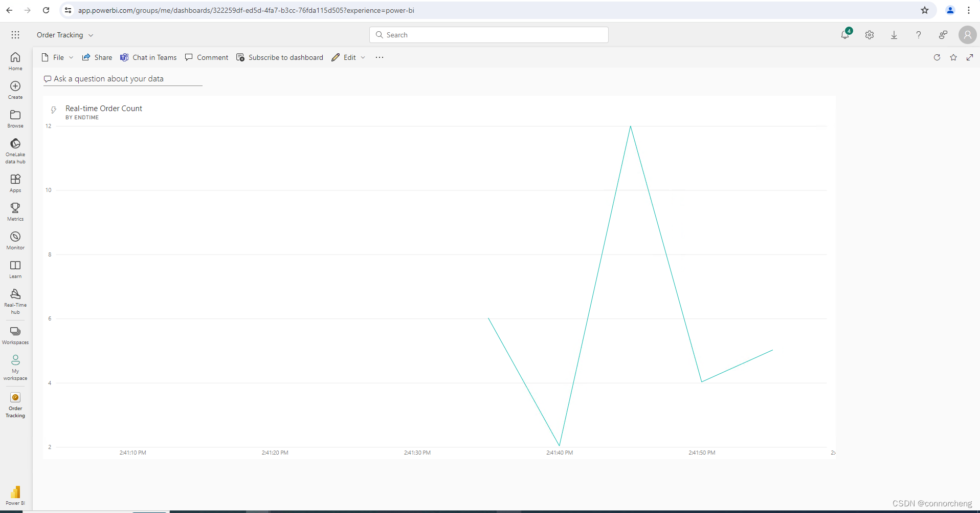The width and height of the screenshot is (980, 513).
Task: Click the Search box
Action: click(x=489, y=35)
